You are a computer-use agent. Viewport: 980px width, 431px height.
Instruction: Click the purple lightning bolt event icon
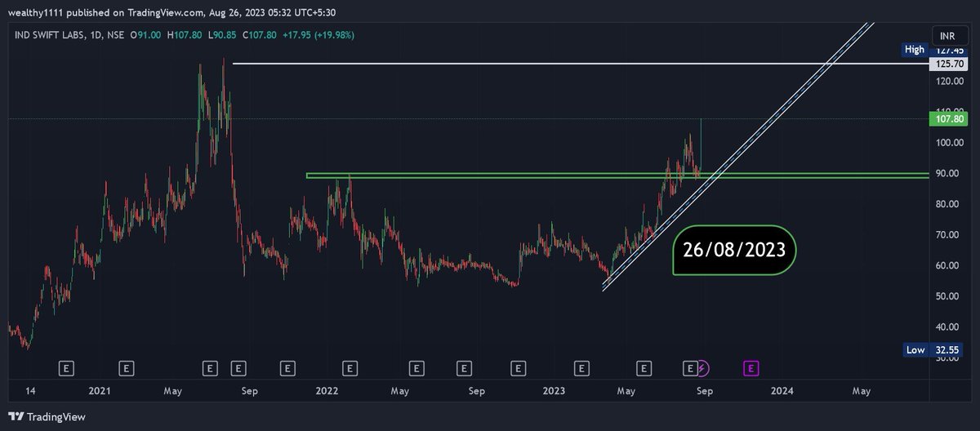703,369
